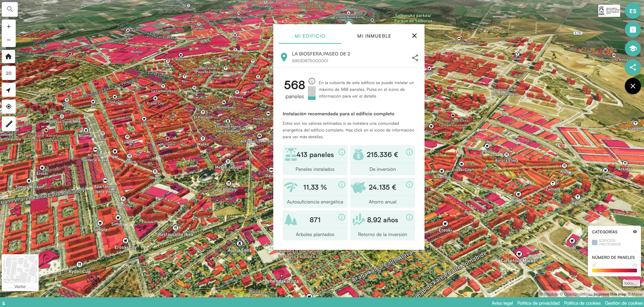This screenshot has width=644, height=307.
Task: Zoom out of the map
Action: (9, 40)
